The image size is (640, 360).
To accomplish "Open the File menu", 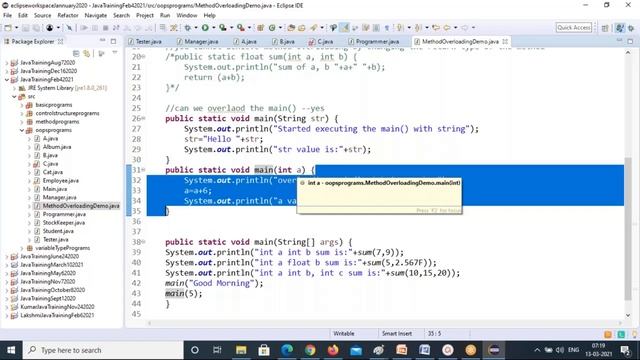I will pyautogui.click(x=7, y=16).
